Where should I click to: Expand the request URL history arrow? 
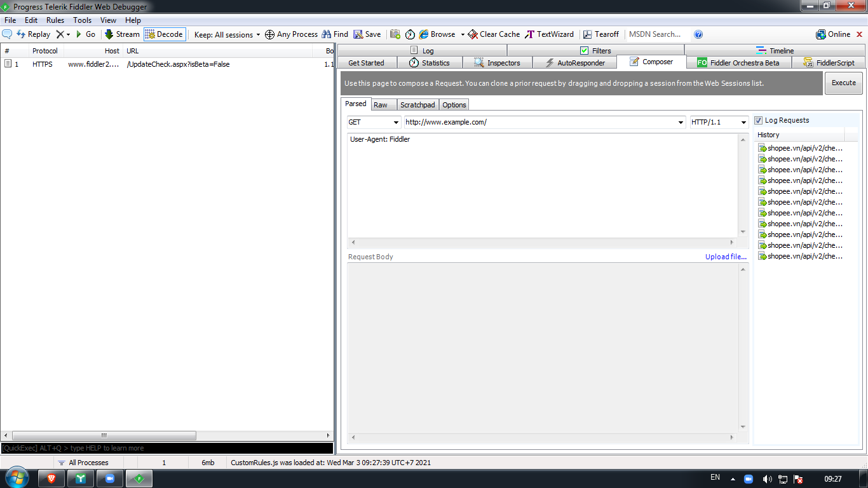coord(681,122)
